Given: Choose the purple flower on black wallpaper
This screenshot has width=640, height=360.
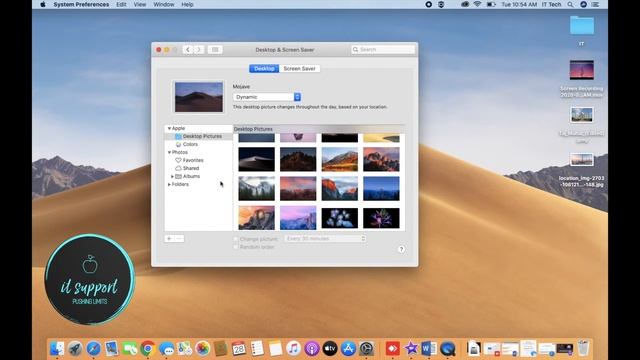Looking at the screenshot, I should click(381, 218).
